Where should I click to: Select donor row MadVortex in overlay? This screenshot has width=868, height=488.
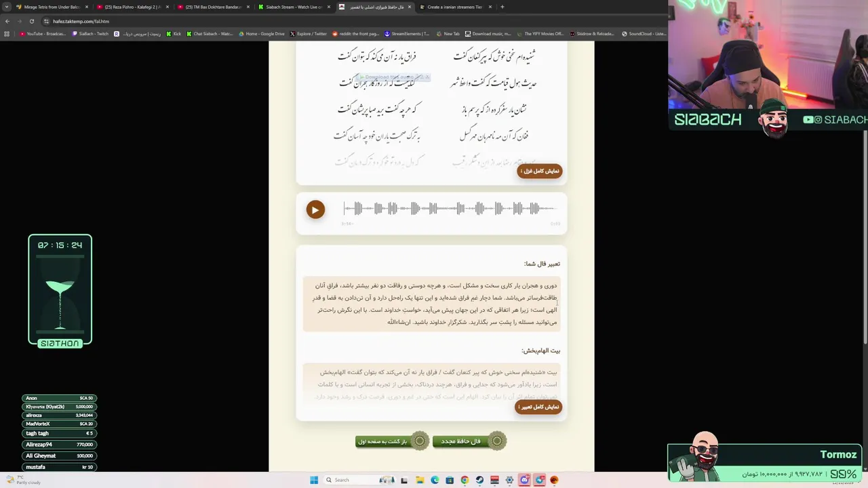(x=60, y=424)
